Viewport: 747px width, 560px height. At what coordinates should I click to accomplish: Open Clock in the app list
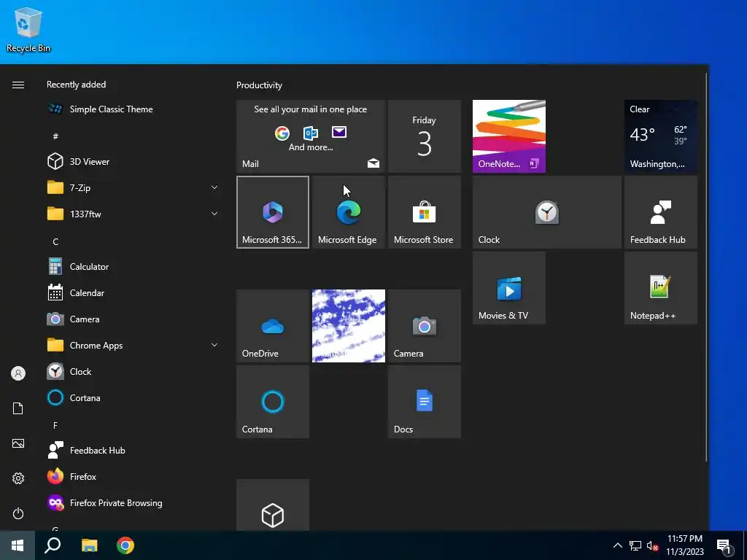[x=133, y=371]
